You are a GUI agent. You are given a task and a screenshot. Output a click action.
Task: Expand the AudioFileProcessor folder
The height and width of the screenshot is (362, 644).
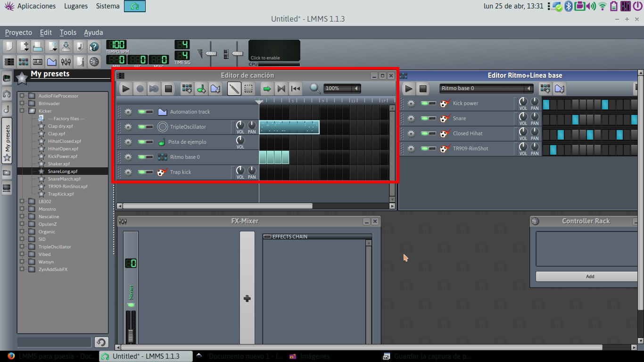pos(22,96)
